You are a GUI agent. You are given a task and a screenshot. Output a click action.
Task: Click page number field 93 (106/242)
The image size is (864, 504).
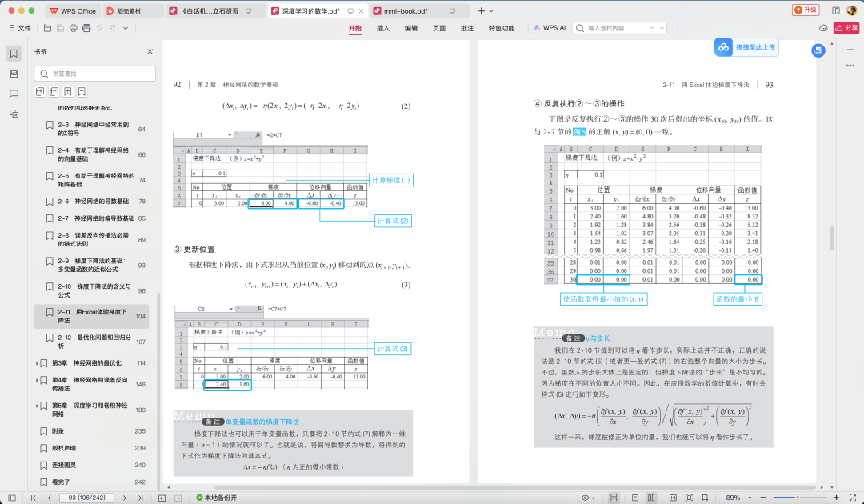pos(87,498)
